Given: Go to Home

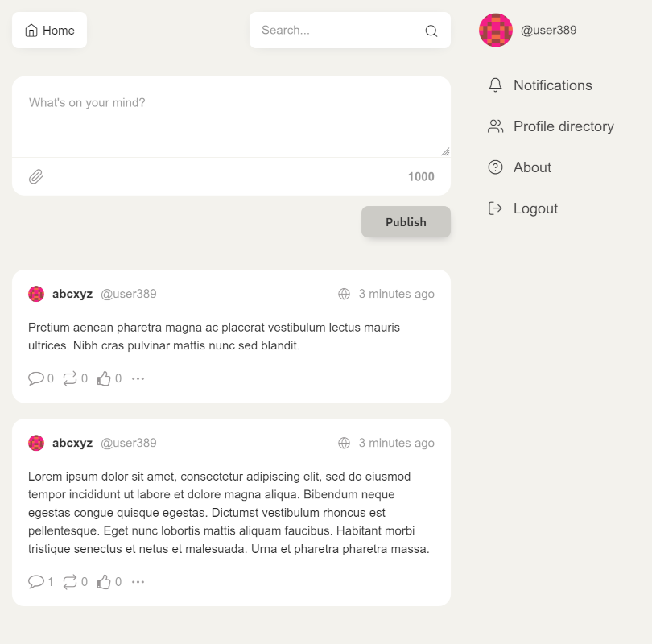Looking at the screenshot, I should pyautogui.click(x=49, y=31).
